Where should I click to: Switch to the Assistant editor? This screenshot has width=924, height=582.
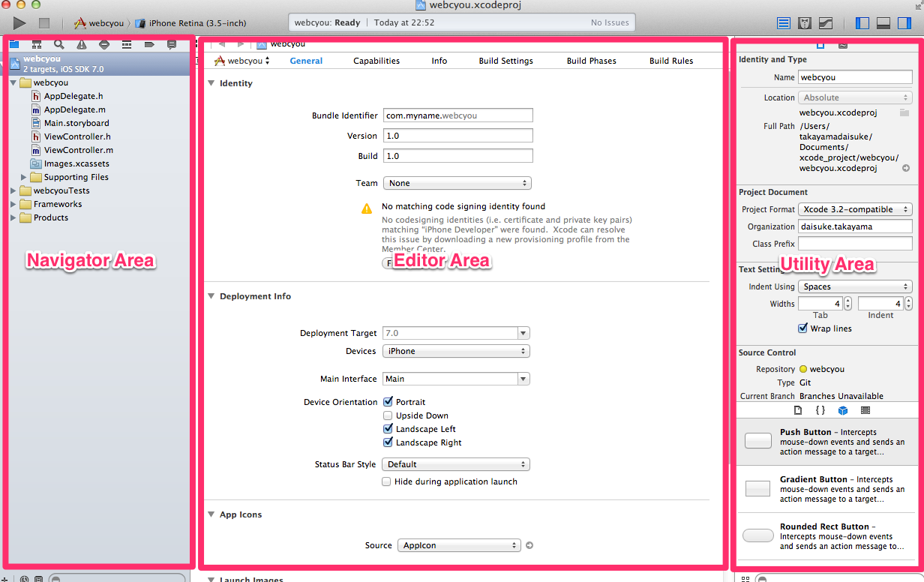pyautogui.click(x=805, y=23)
